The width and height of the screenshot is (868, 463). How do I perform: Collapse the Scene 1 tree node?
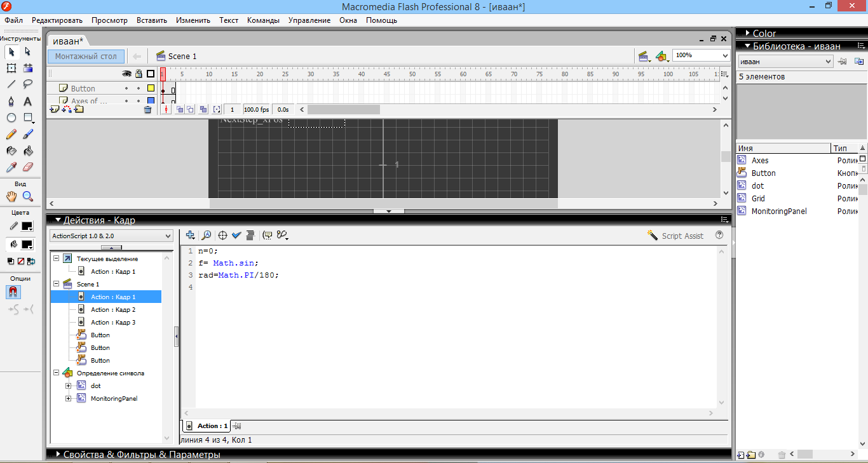pos(56,284)
